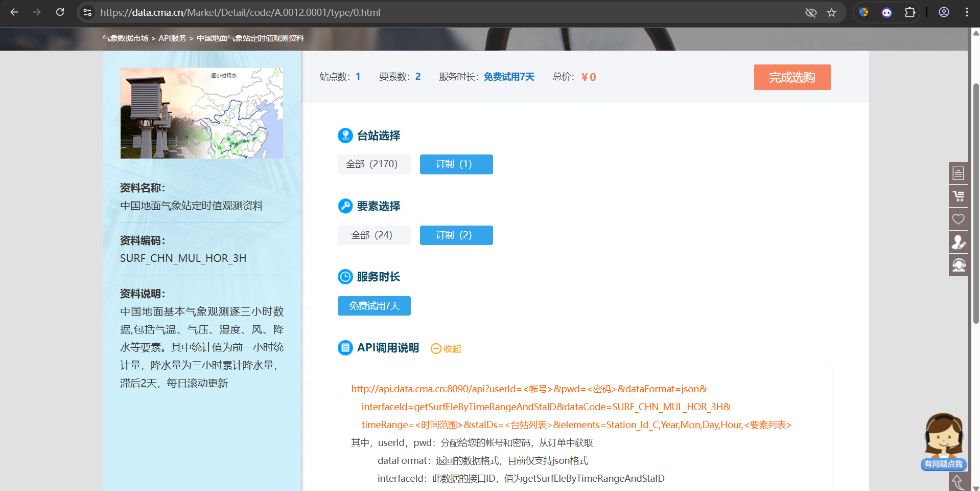This screenshot has height=491, width=980.
Task: Open the purple robot-face extension
Action: pyautogui.click(x=887, y=12)
